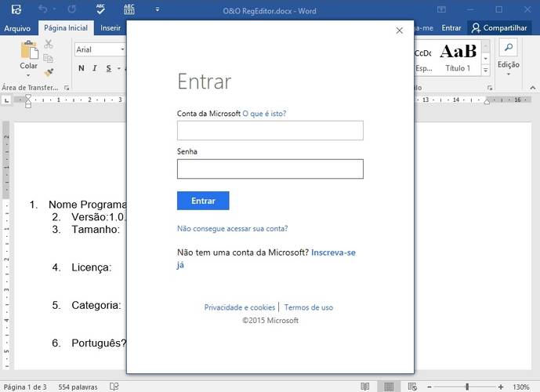Select Print Layout view icon
540x392 pixels.
coord(389,387)
